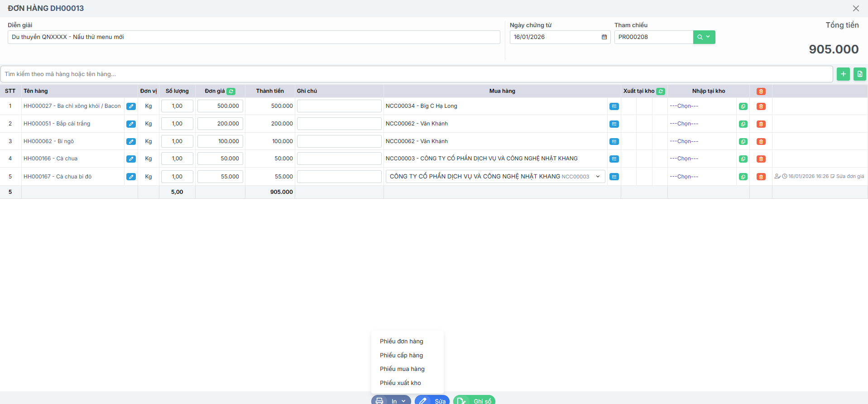
Task: Copy warehouse for Ba chỉ xông khói row
Action: [743, 106]
